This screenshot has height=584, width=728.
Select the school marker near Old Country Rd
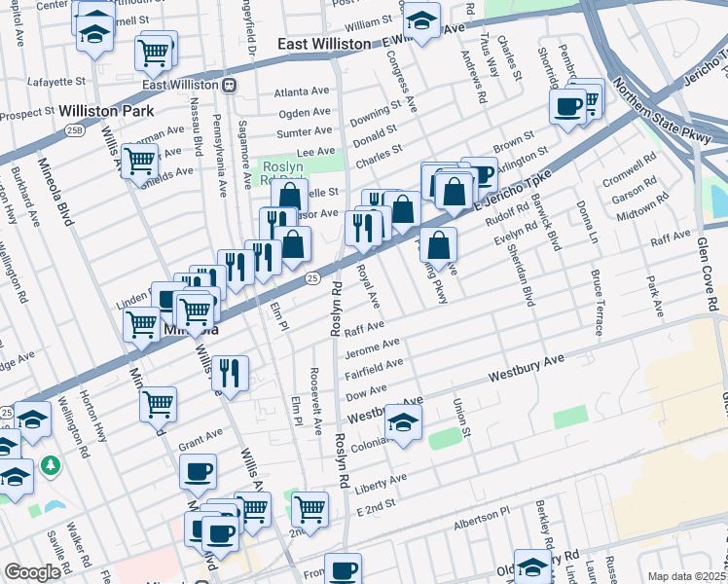click(x=532, y=566)
